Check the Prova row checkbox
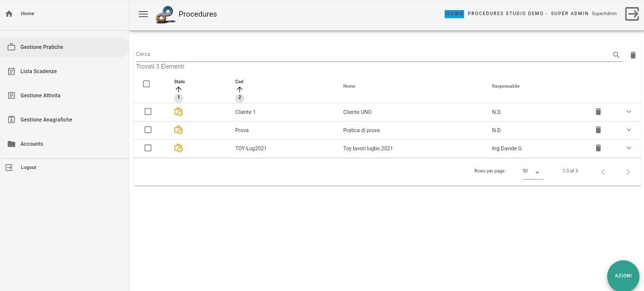 click(148, 130)
